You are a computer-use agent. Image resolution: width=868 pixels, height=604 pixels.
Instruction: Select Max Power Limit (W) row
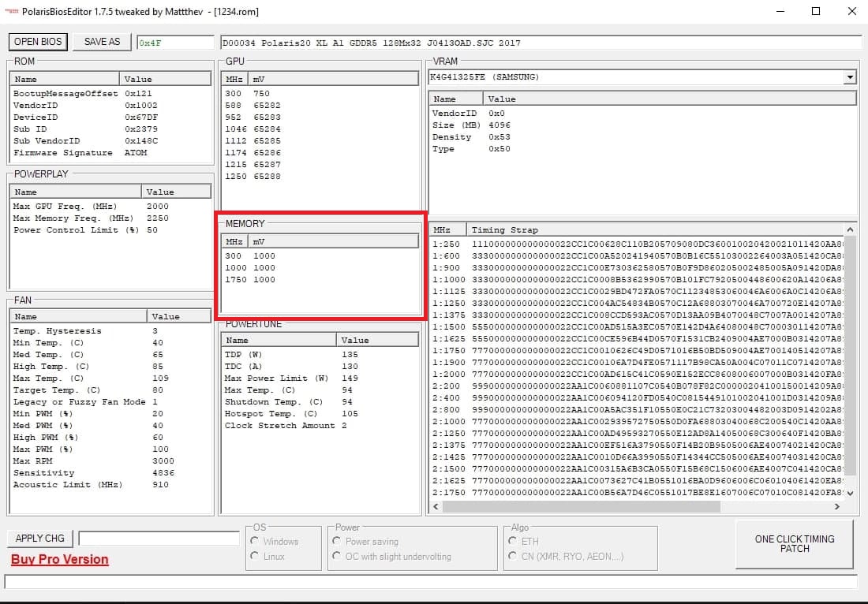click(x=320, y=378)
